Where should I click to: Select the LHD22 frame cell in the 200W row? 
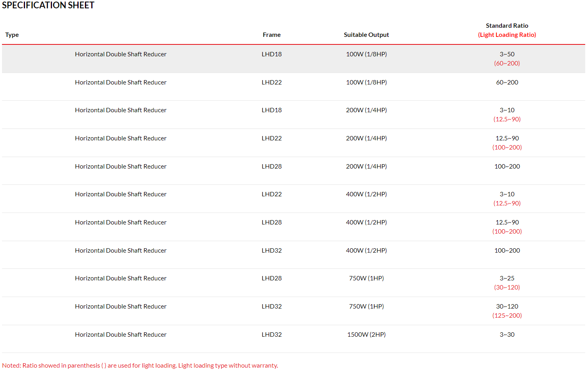272,138
